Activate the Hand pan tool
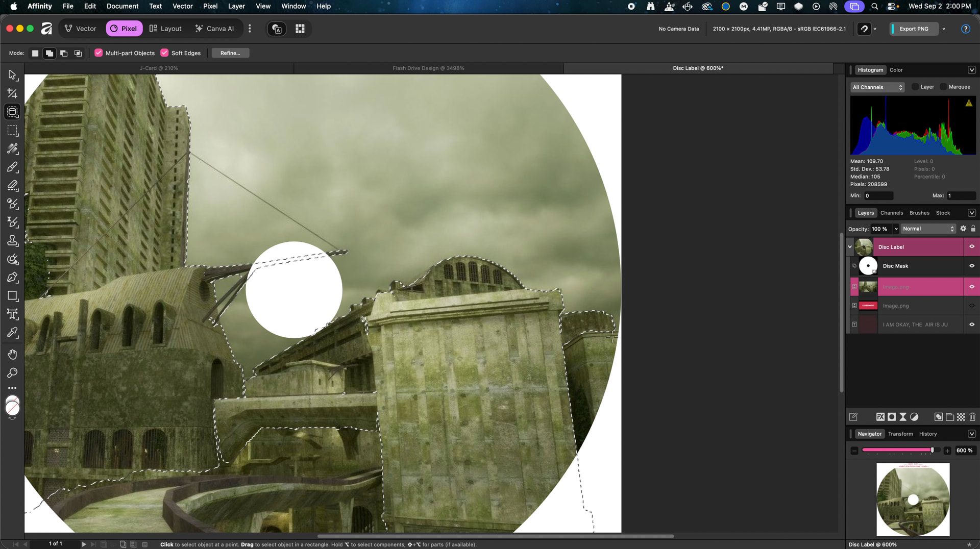Image resolution: width=980 pixels, height=549 pixels. click(12, 354)
